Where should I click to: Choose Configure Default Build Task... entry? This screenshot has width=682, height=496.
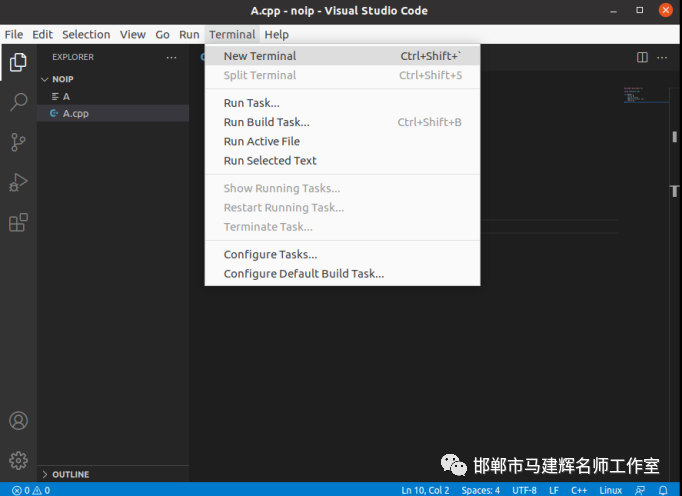(x=342, y=274)
